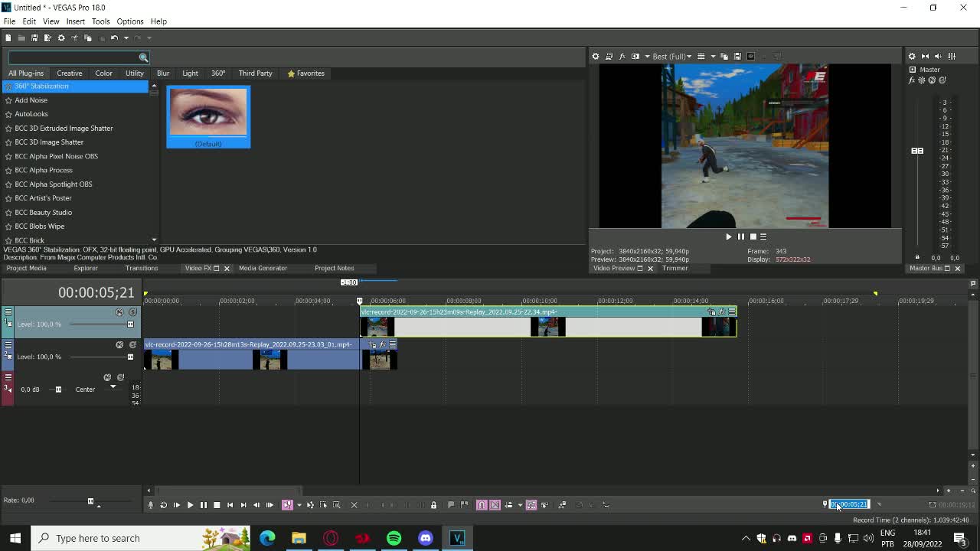Switch to the Third Party plug-in category
The width and height of the screenshot is (980, 551).
[x=255, y=73]
